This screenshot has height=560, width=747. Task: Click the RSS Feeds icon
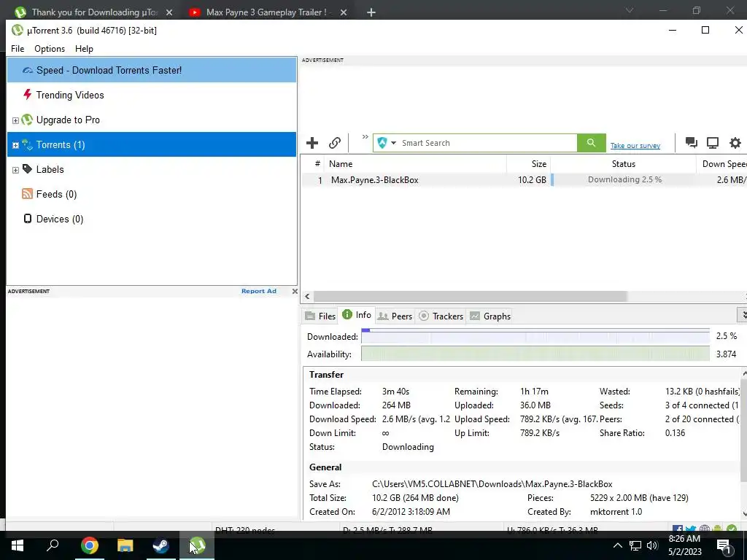[27, 193]
